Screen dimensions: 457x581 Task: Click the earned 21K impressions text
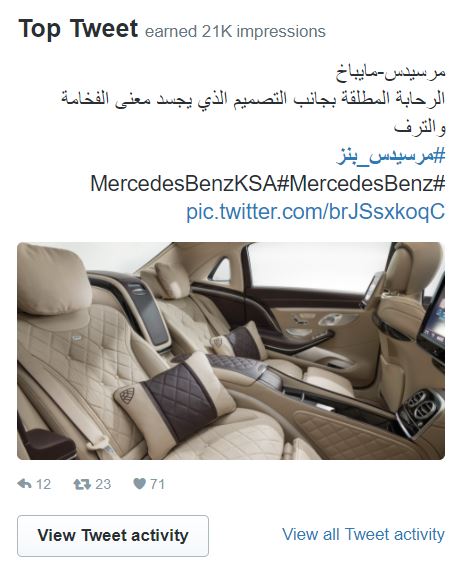[235, 32]
